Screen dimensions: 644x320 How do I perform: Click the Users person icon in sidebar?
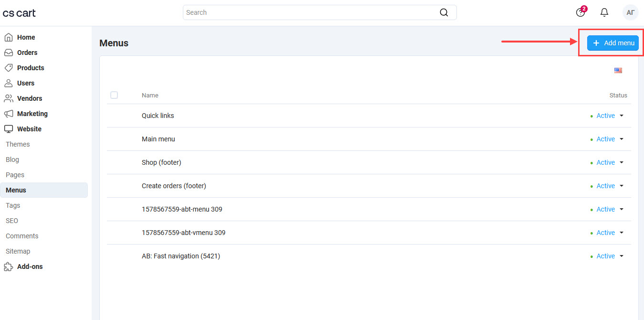tap(9, 83)
